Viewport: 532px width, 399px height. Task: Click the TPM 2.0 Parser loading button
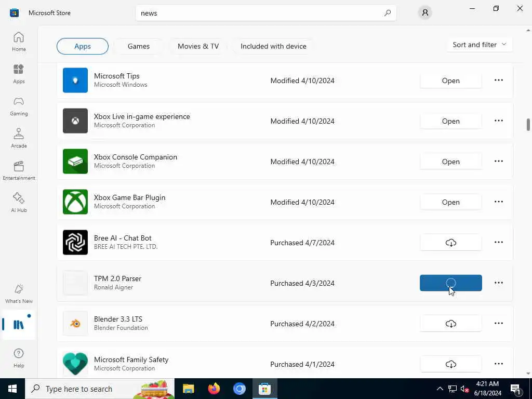[x=450, y=283]
